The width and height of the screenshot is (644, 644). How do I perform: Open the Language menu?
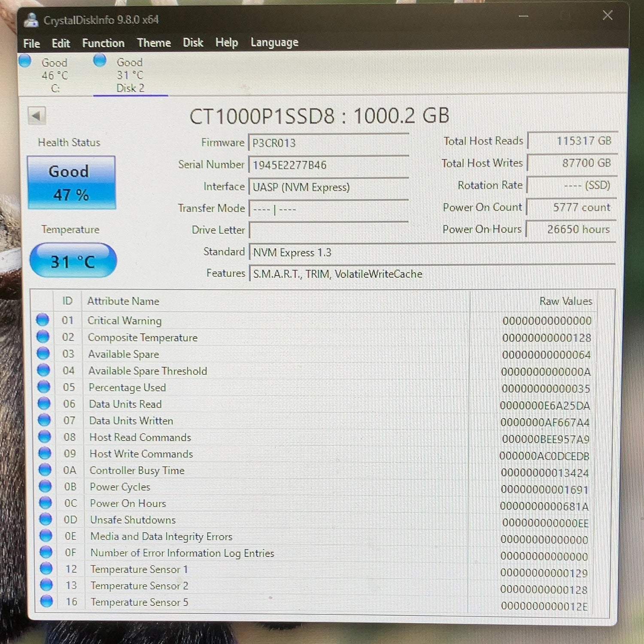(x=274, y=43)
